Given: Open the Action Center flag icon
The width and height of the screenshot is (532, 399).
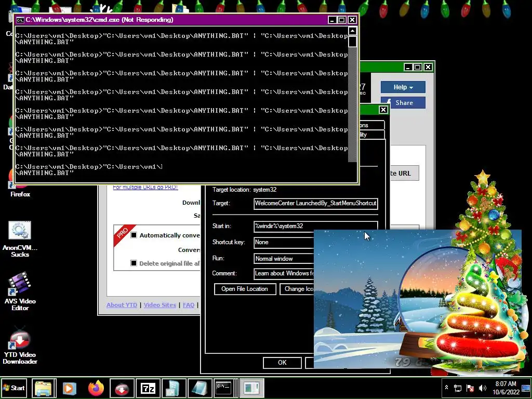Looking at the screenshot, I should 470,388.
